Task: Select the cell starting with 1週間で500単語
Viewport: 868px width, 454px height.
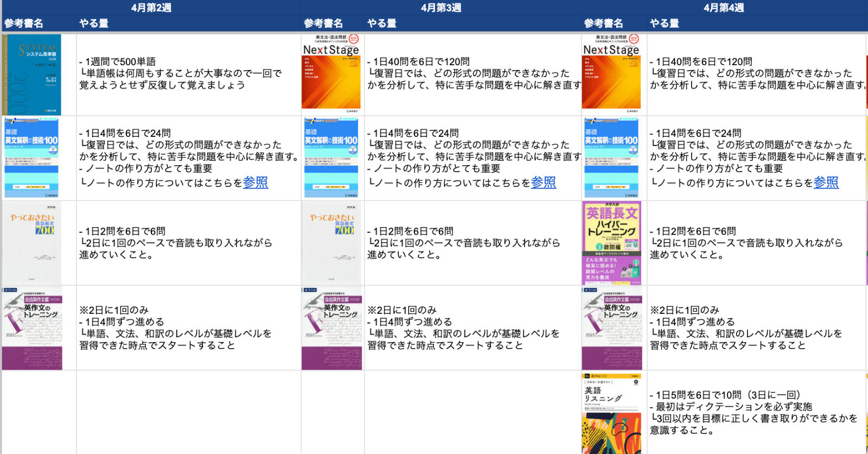Action: (188, 74)
